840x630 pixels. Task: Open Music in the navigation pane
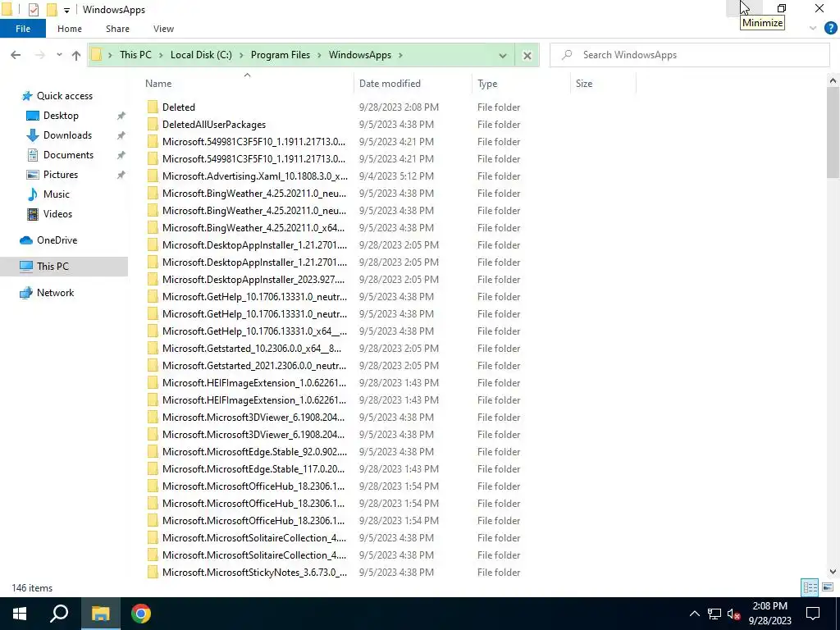pyautogui.click(x=57, y=194)
